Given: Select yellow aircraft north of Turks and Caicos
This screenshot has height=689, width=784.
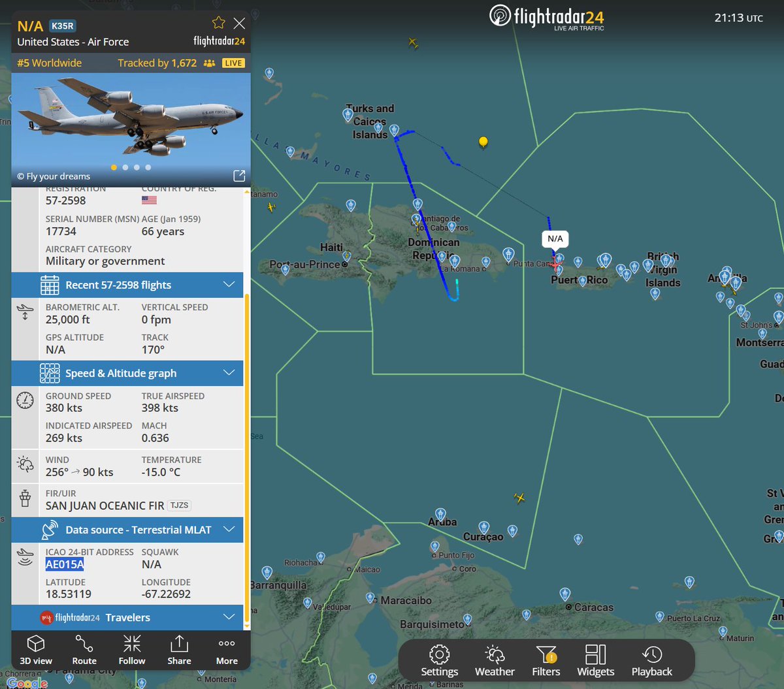Looking at the screenshot, I should pos(413,43).
